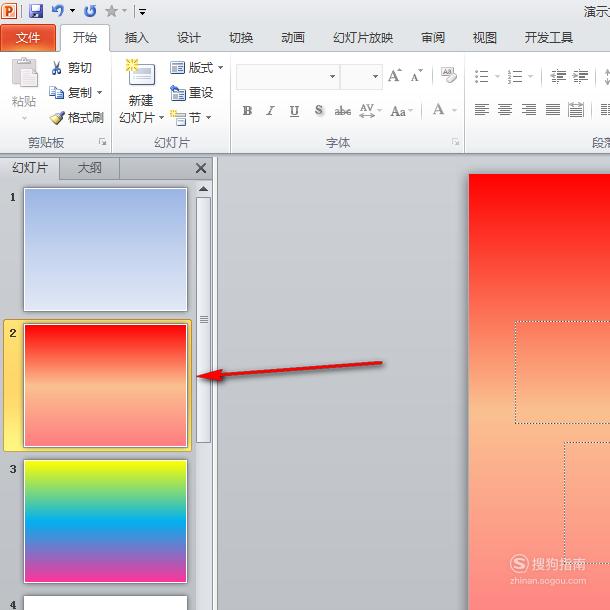
Task: Open the 审阅 ribbon tab
Action: click(433, 38)
